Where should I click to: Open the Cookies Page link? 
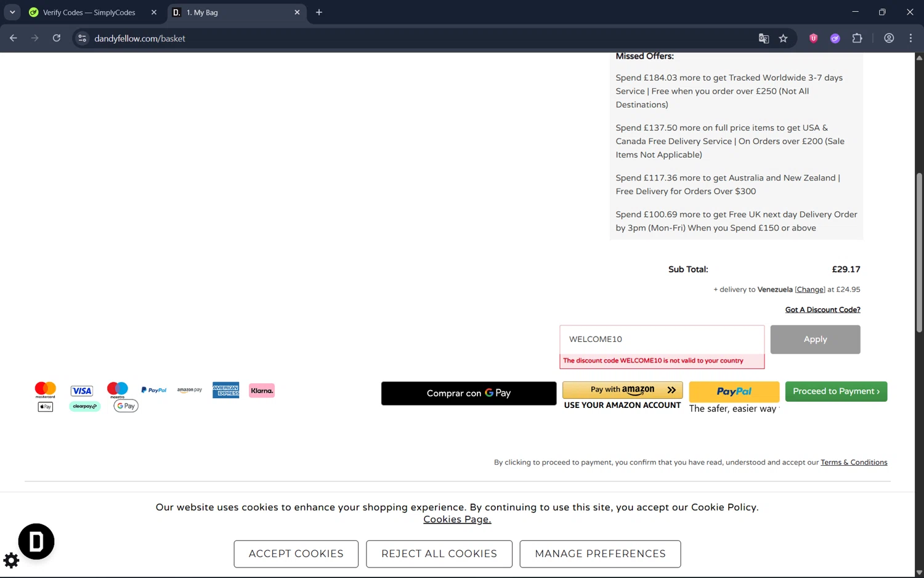point(457,519)
